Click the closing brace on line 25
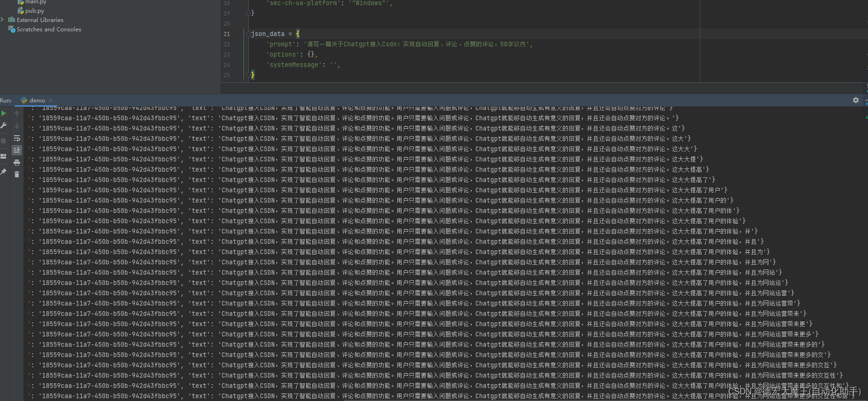Screen dimensions: 868x401 click(253, 75)
